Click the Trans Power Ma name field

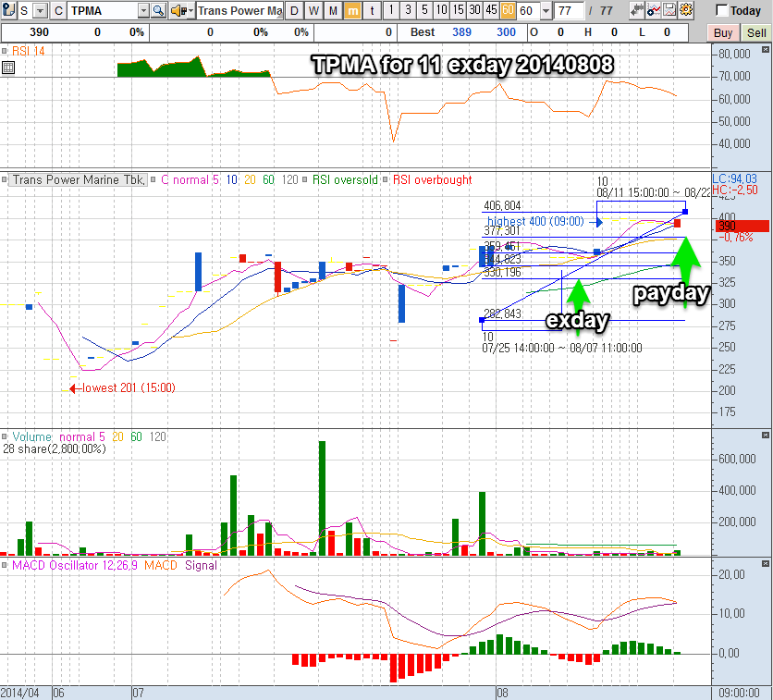pyautogui.click(x=240, y=10)
